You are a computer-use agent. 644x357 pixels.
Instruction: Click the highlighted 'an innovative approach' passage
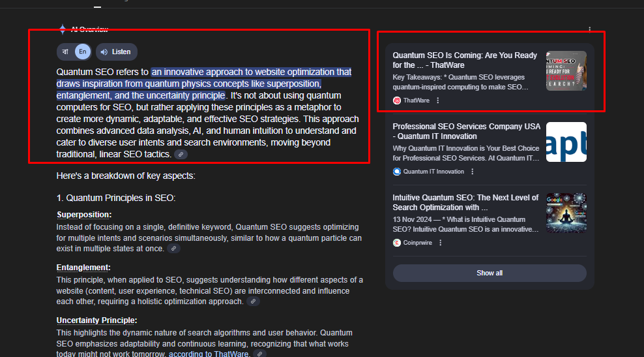click(x=204, y=84)
